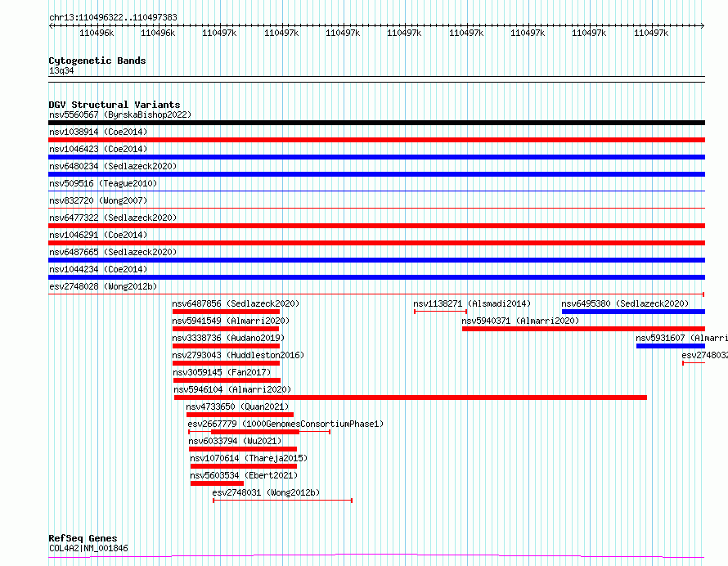Open the esv2667779 (1000GenomesConsortiumPhase1) label
This screenshot has width=728, height=566.
coord(285,424)
